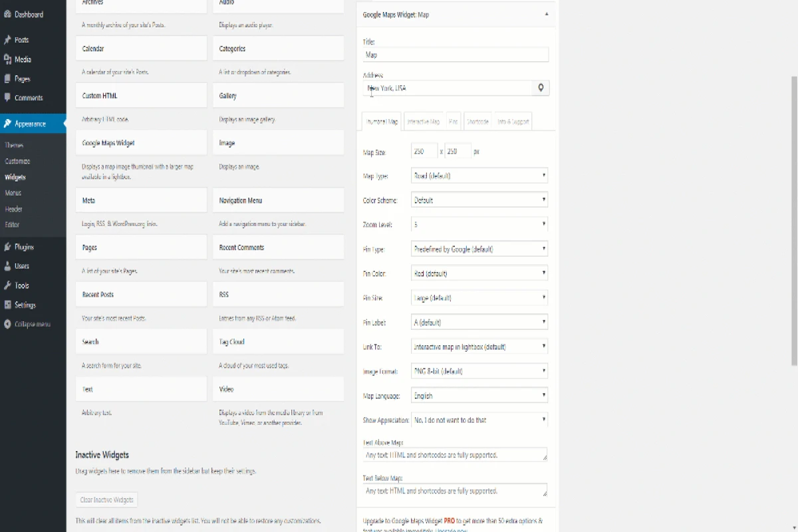The width and height of the screenshot is (798, 532).
Task: Collapse the admin menu via its arrow icon
Action: pos(9,325)
